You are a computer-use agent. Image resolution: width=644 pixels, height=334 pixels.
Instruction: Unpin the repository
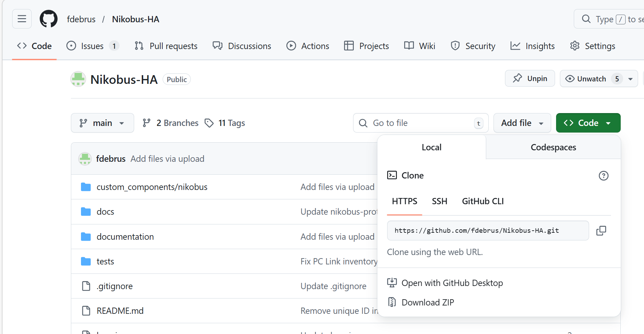click(530, 79)
